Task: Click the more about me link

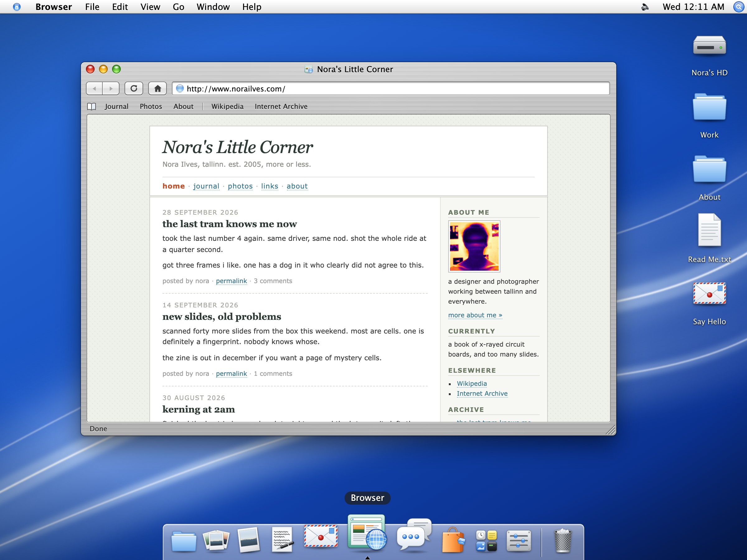Action: point(475,315)
